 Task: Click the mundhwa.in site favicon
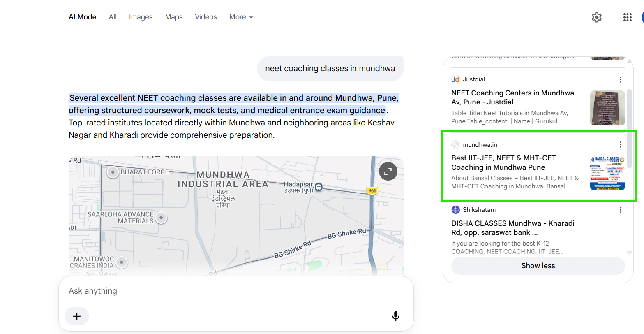tap(455, 144)
